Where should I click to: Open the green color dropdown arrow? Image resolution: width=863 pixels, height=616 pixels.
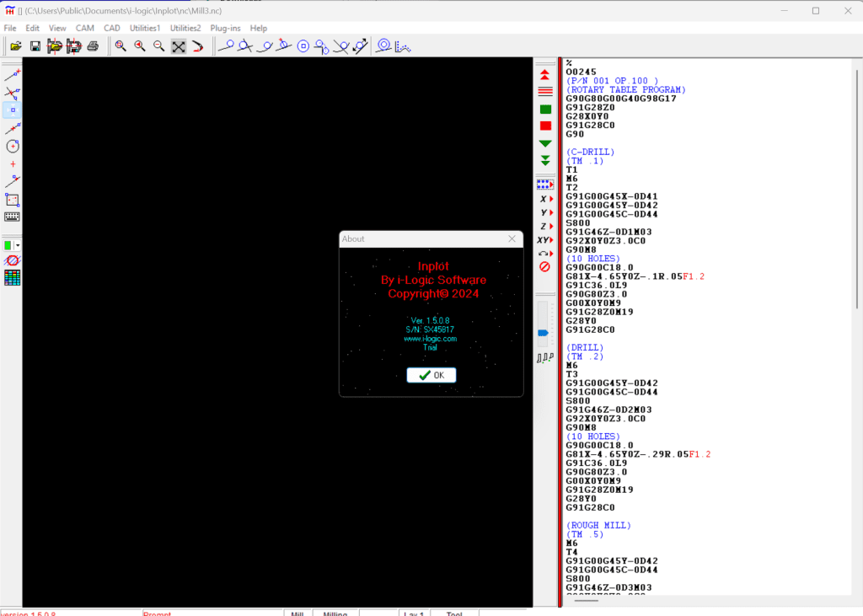tap(18, 245)
